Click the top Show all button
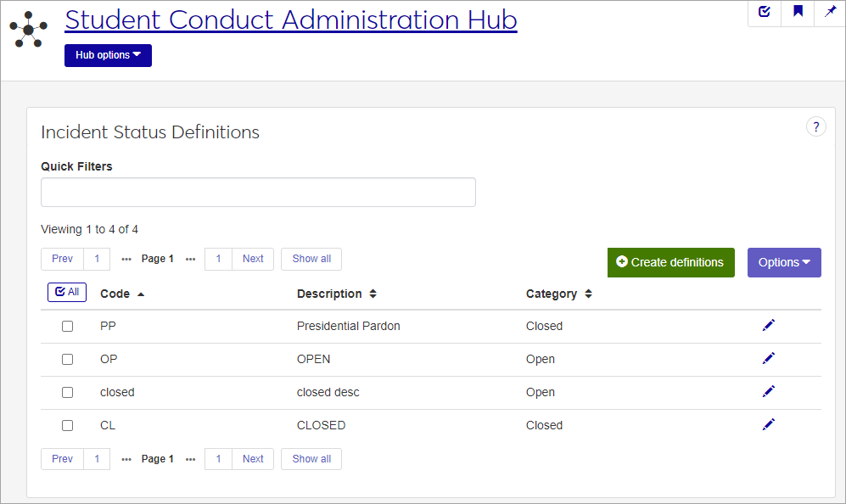This screenshot has height=504, width=846. point(311,259)
